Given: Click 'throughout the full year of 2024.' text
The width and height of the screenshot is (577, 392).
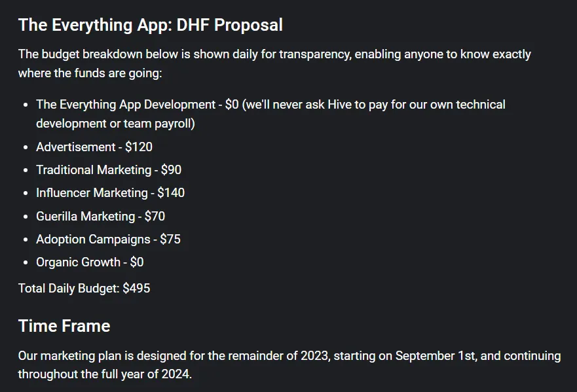Looking at the screenshot, I should point(105,374).
